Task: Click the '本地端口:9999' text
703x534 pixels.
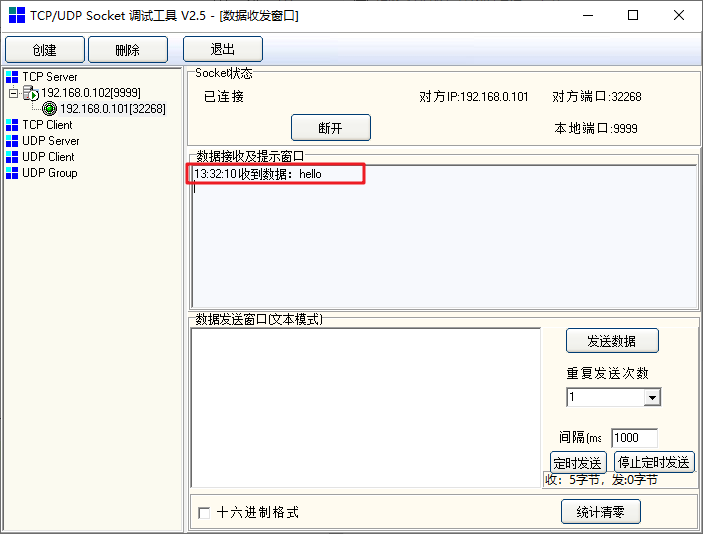Action: (596, 129)
